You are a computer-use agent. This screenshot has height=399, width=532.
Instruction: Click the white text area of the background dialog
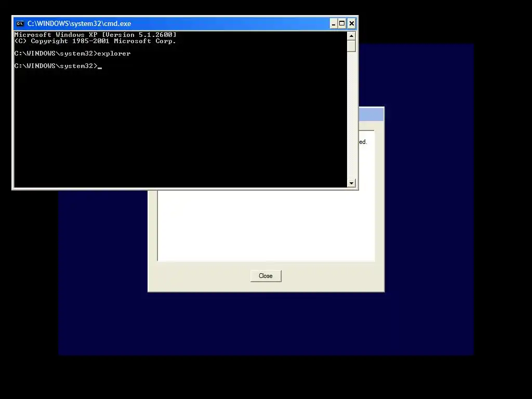[x=266, y=225]
